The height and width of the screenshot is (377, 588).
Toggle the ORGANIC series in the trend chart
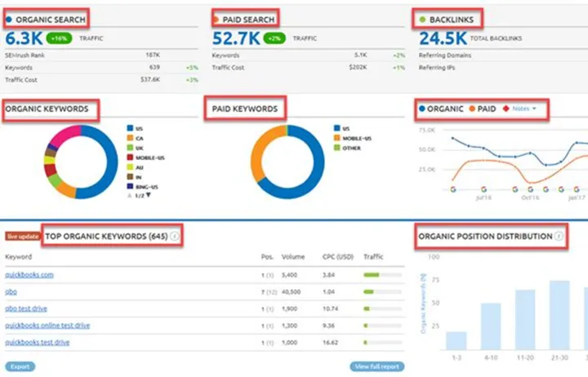pyautogui.click(x=441, y=109)
